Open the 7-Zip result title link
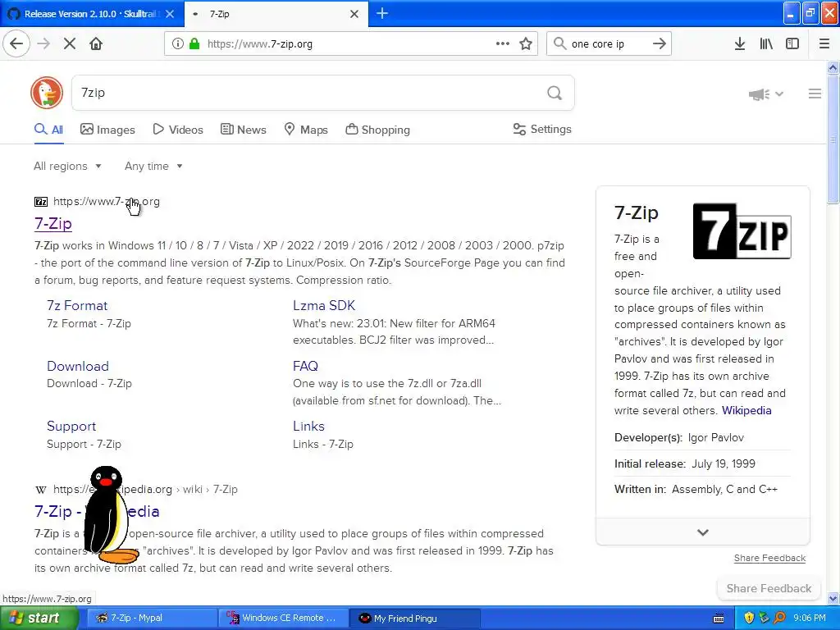 pos(53,223)
